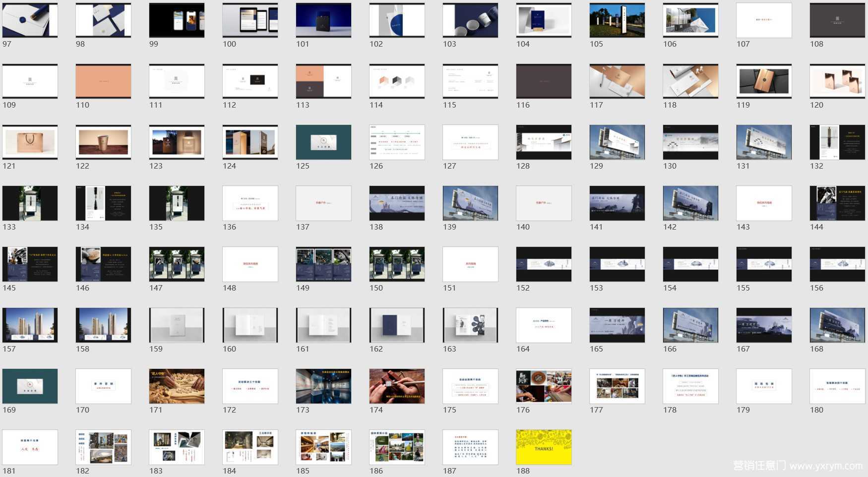Choose slide 147 with three poster stands
The height and width of the screenshot is (477, 868).
(177, 264)
